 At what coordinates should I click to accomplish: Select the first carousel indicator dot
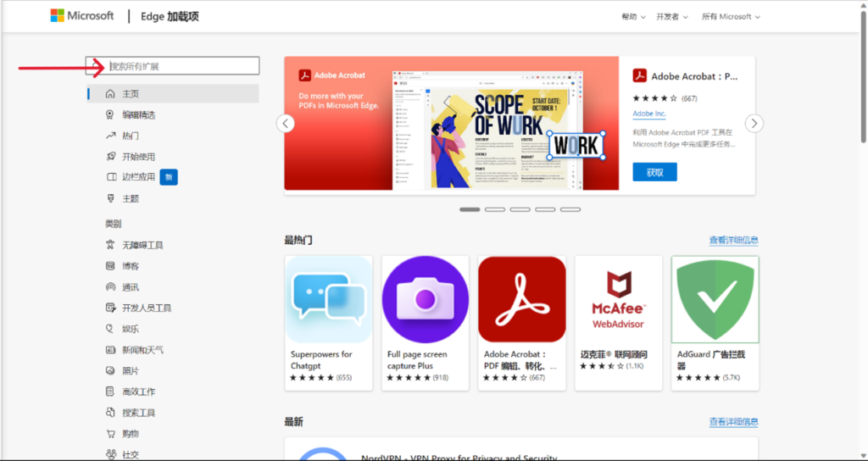[470, 210]
